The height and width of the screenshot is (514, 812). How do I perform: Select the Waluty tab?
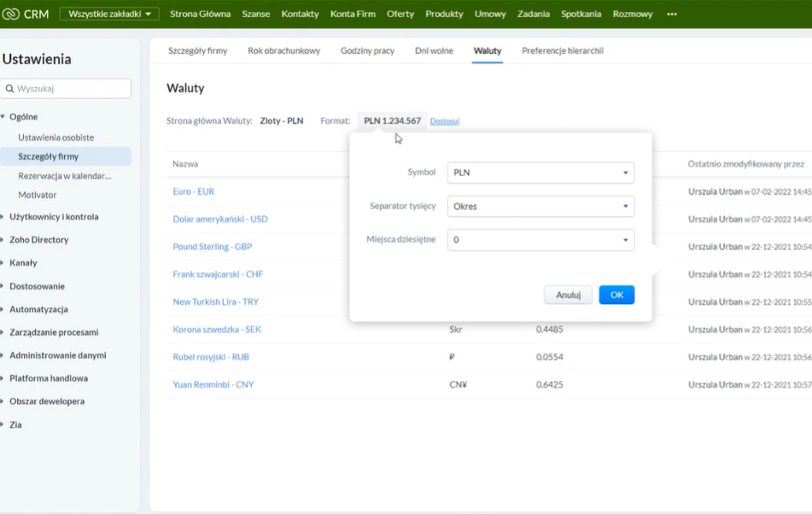pos(488,50)
